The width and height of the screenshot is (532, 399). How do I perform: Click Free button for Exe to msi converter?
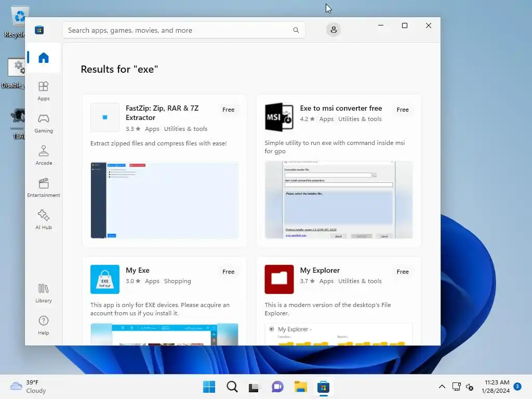[x=403, y=110]
